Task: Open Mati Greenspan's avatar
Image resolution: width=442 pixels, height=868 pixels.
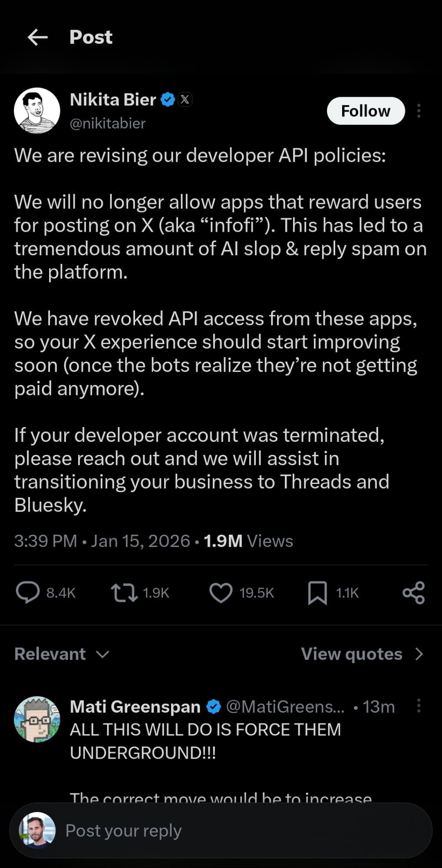Action: tap(37, 719)
